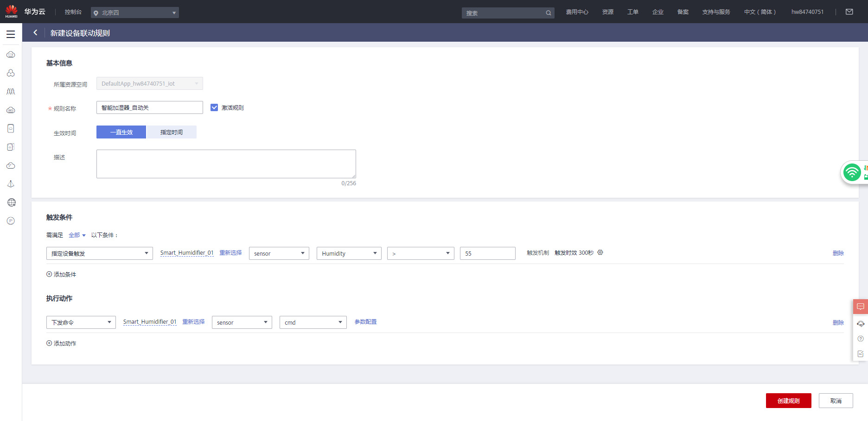Click the threshold value field showing 55
The width and height of the screenshot is (868, 421).
488,253
